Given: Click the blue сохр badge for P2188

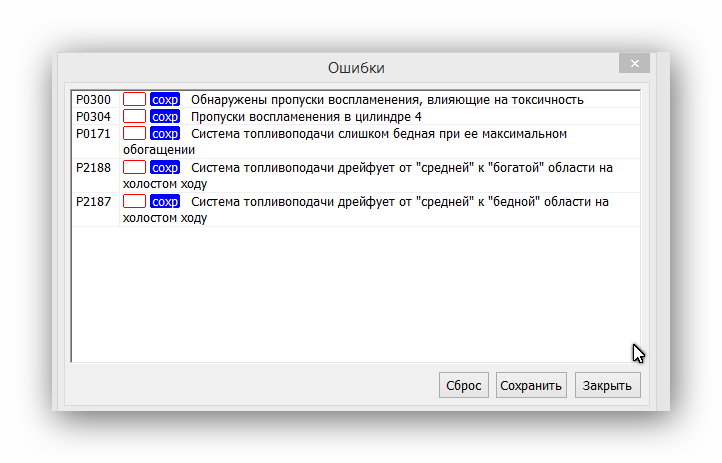Looking at the screenshot, I should pyautogui.click(x=165, y=168).
